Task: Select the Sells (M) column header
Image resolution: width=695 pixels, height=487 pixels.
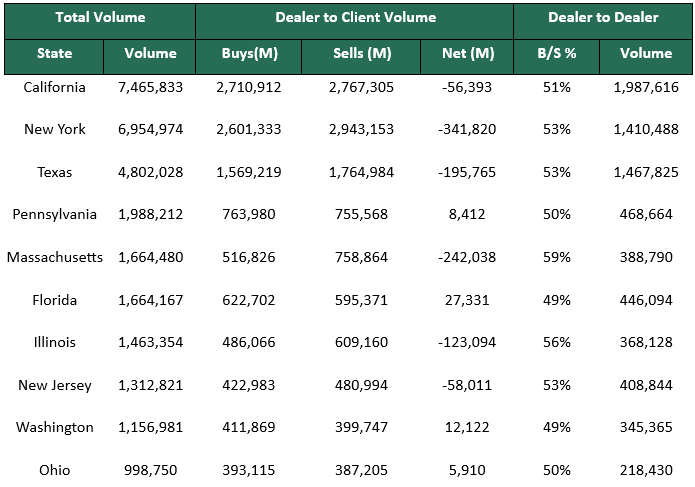Action: tap(361, 54)
